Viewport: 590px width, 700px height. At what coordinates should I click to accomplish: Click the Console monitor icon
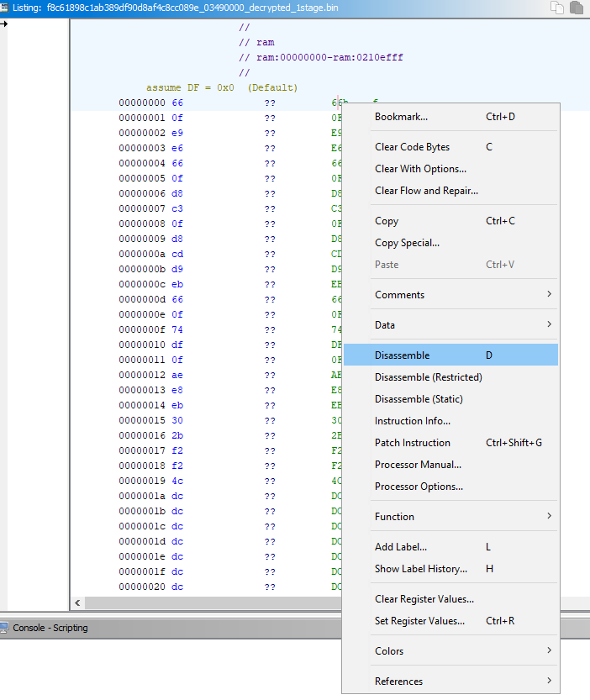point(5,628)
